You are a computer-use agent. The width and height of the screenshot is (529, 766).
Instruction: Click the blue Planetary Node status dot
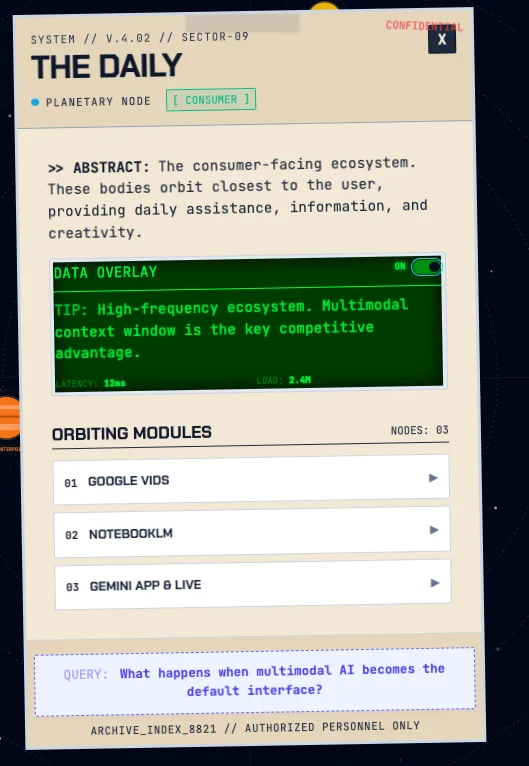[35, 102]
